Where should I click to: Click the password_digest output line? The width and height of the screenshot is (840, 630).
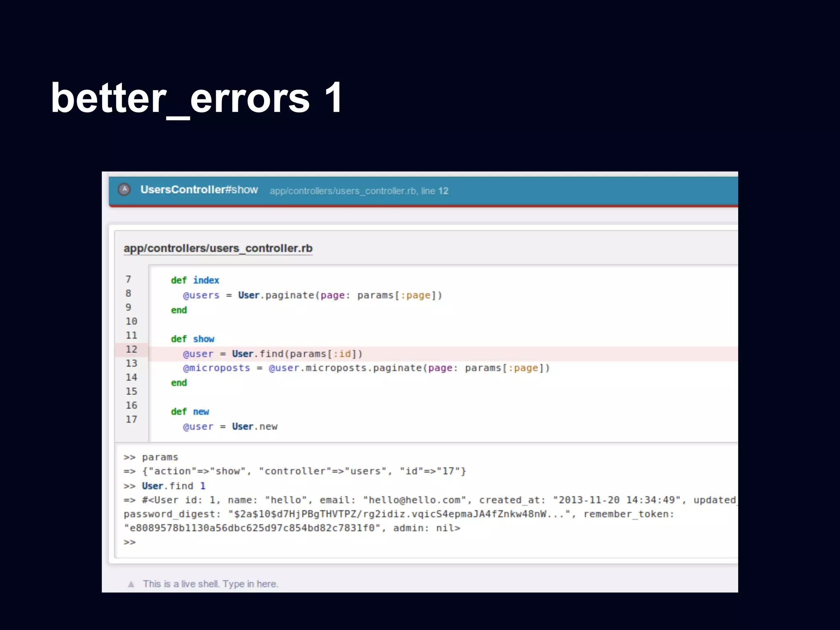(399, 514)
